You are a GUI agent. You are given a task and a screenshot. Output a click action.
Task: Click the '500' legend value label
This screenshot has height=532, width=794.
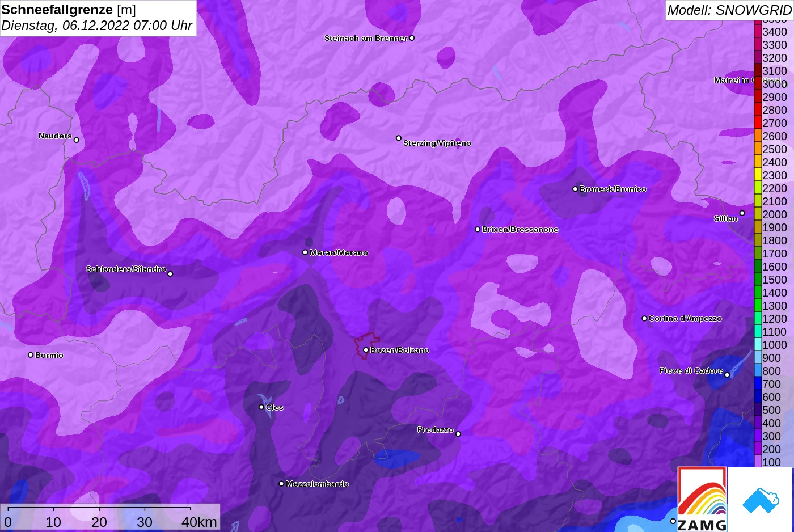point(771,410)
